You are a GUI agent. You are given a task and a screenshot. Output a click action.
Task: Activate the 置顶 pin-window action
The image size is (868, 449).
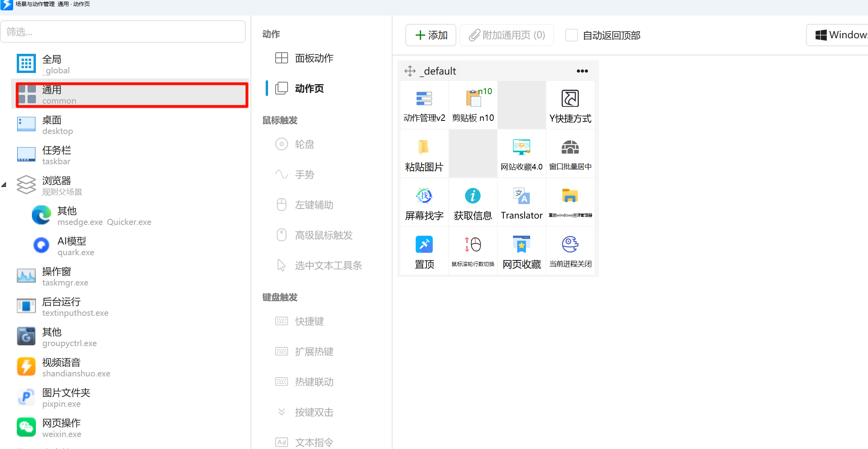(x=424, y=251)
